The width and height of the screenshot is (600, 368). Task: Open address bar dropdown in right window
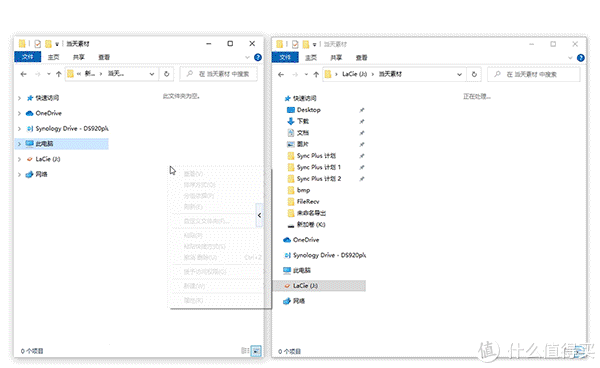coord(460,75)
